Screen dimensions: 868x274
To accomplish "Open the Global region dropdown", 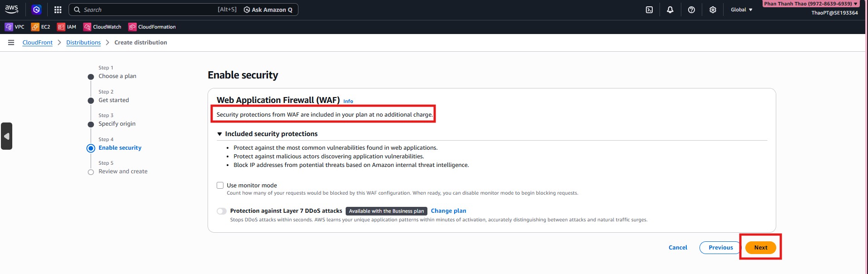I will [x=741, y=10].
